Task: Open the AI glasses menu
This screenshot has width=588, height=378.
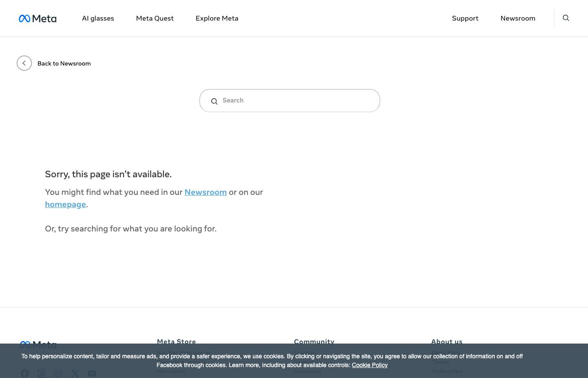Action: pos(98,18)
